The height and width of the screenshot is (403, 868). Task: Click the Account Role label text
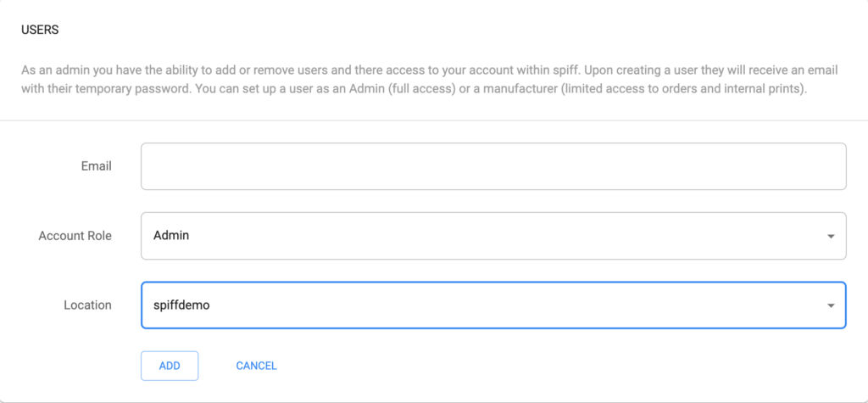75,236
